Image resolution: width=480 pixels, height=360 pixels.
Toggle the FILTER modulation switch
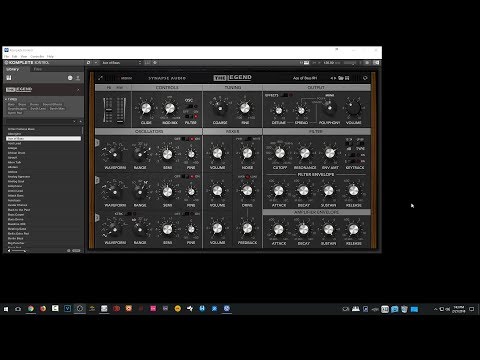191,116
